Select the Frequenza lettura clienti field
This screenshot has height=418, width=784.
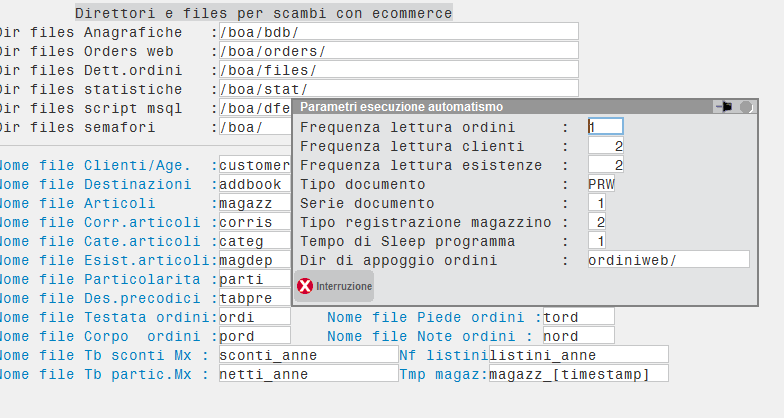pyautogui.click(x=605, y=146)
